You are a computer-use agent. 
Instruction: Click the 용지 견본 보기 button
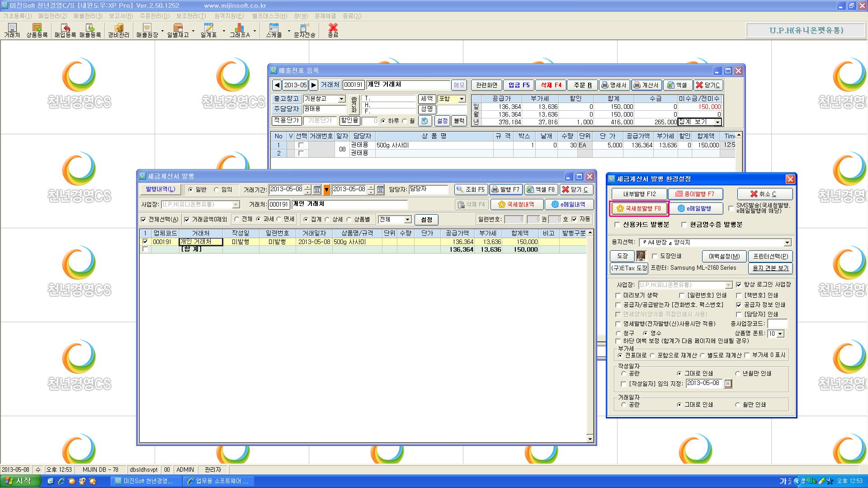pyautogui.click(x=770, y=268)
